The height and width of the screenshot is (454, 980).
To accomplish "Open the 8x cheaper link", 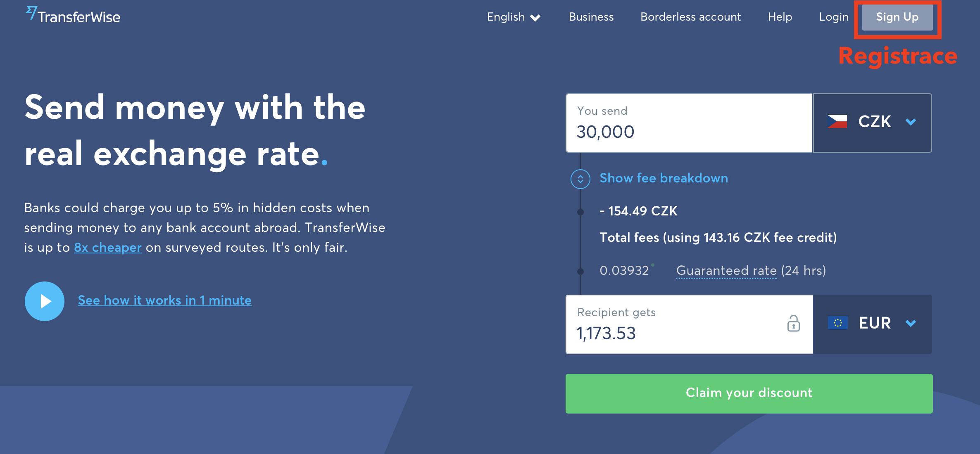I will (x=108, y=248).
